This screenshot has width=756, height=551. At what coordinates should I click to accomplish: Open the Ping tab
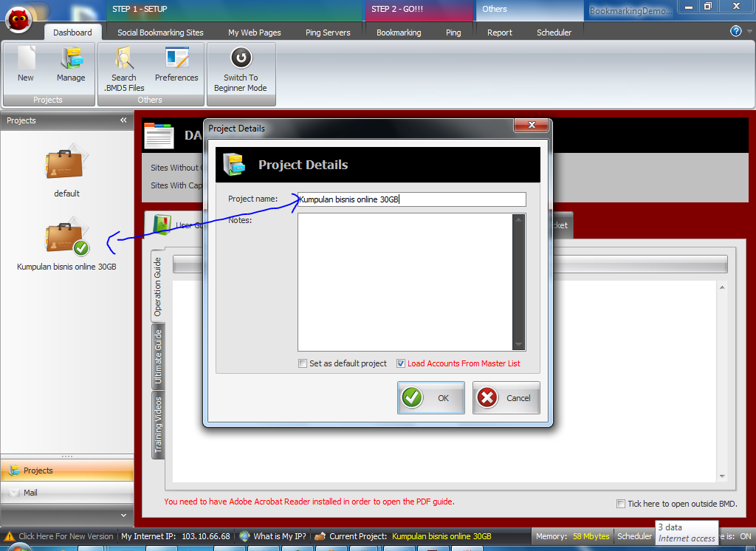(x=453, y=32)
